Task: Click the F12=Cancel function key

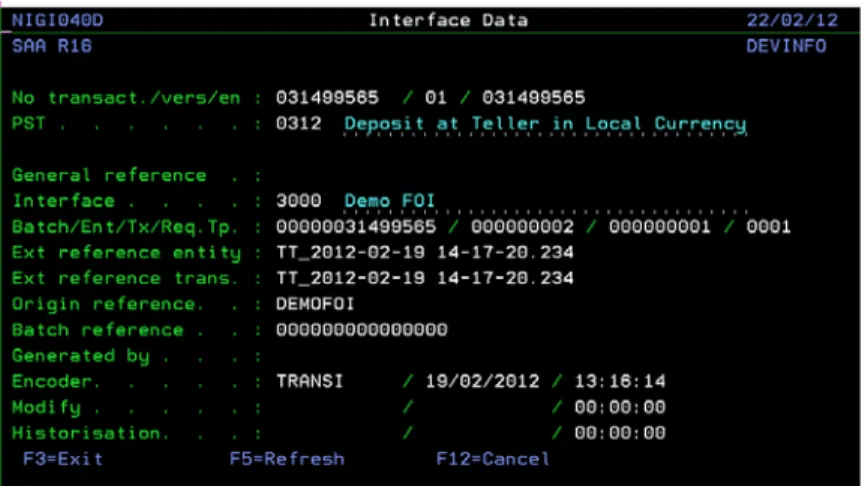Action: click(x=493, y=459)
